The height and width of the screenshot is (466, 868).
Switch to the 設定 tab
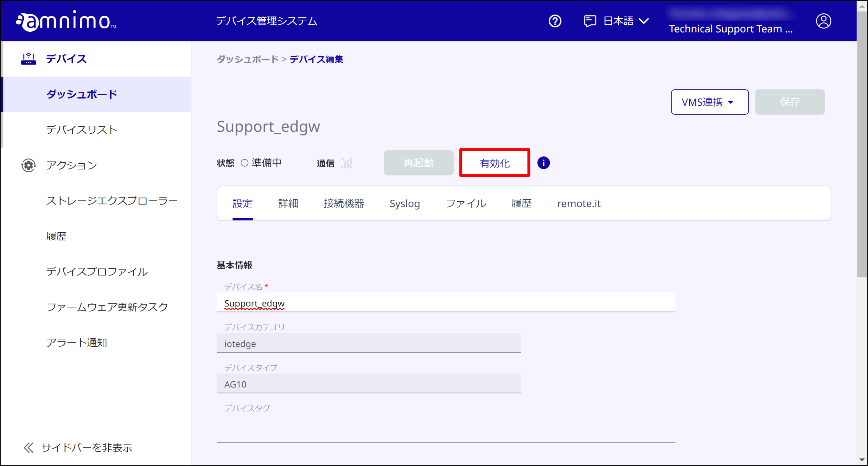point(243,203)
